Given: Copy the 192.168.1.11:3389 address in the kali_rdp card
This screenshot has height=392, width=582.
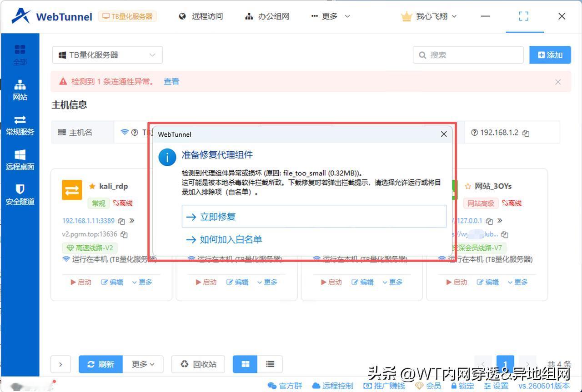Looking at the screenshot, I should coord(121,221).
